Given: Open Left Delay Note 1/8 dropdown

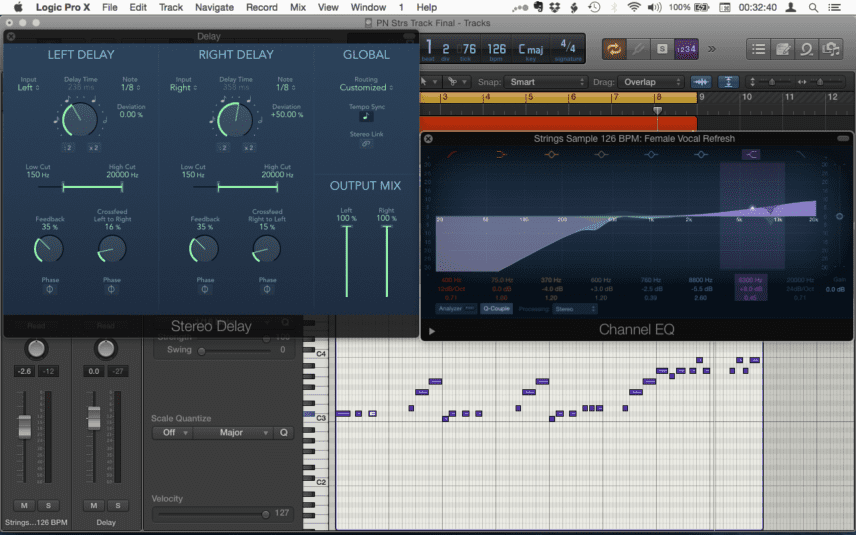Looking at the screenshot, I should 130,87.
